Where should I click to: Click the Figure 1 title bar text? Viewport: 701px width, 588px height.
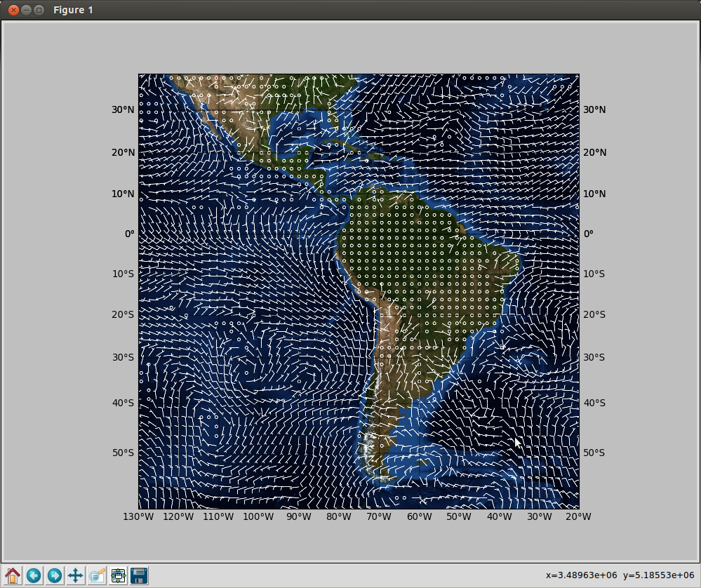pos(73,10)
